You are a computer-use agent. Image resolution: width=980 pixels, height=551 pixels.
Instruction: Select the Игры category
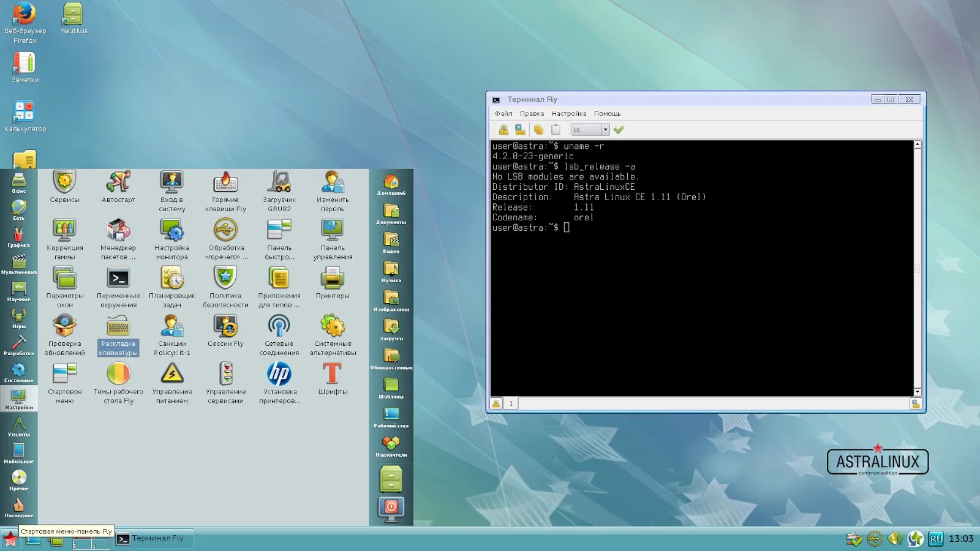click(19, 318)
